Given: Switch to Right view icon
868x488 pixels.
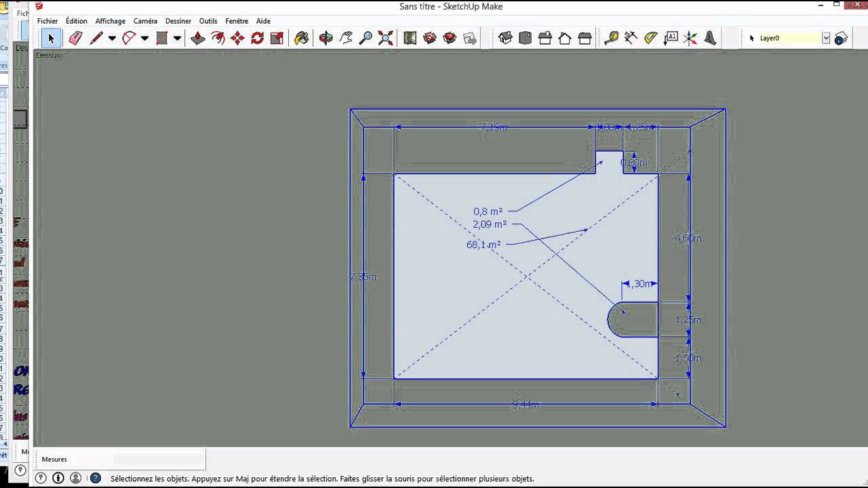Looking at the screenshot, I should click(x=565, y=39).
